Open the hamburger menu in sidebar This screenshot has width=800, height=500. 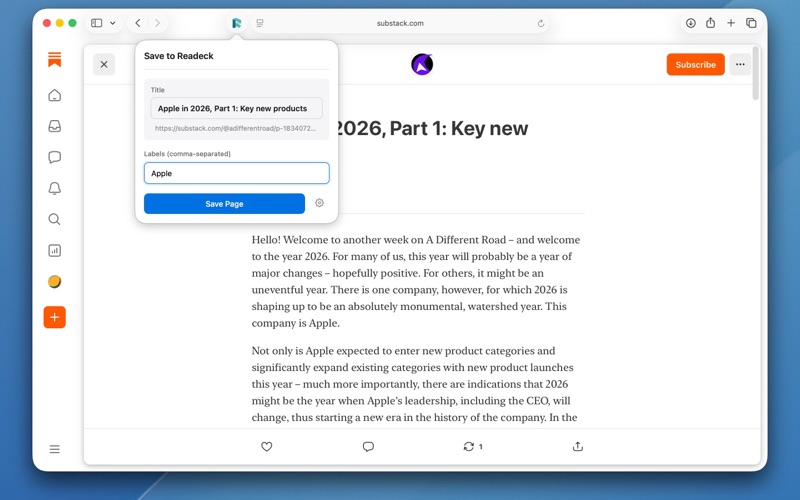[x=55, y=449]
